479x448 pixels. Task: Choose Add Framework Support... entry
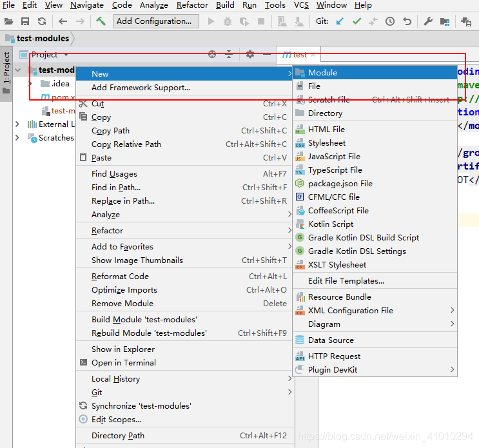(x=184, y=88)
